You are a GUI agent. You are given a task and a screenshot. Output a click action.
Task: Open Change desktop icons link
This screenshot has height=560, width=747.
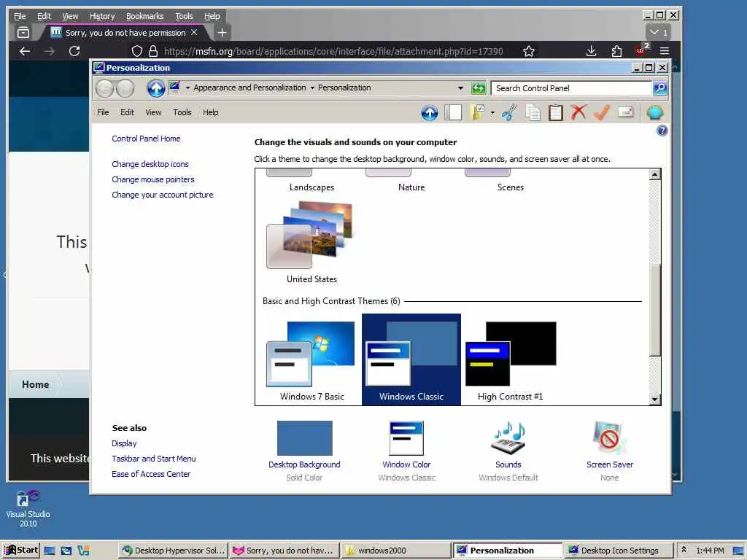150,164
